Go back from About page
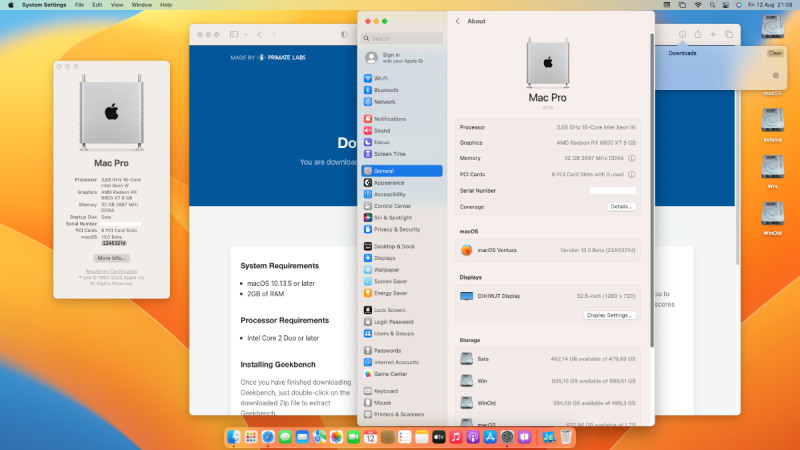Screen dimensions: 800x450 click(457, 21)
